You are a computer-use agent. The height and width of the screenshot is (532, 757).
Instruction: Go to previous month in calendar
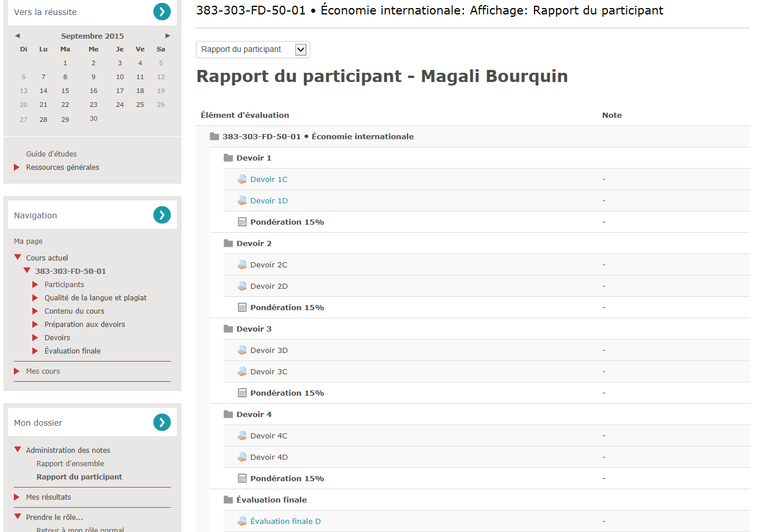coord(17,36)
